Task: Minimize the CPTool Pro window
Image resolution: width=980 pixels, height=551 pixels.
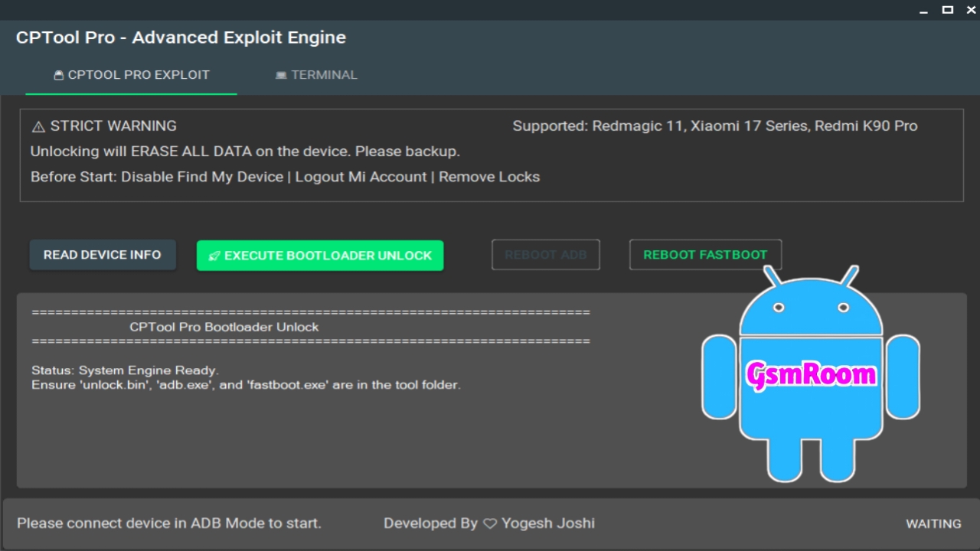Action: coord(923,10)
